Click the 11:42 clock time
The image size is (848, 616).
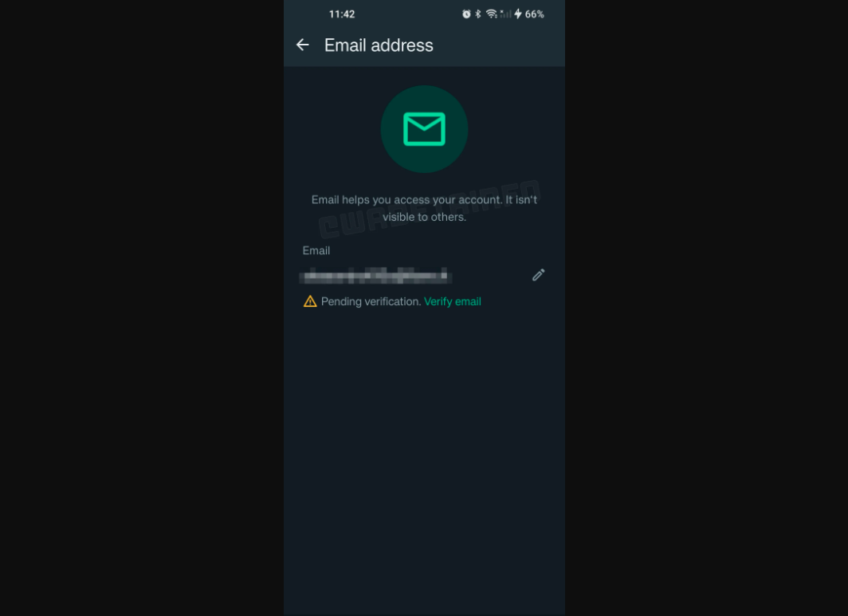coord(342,14)
